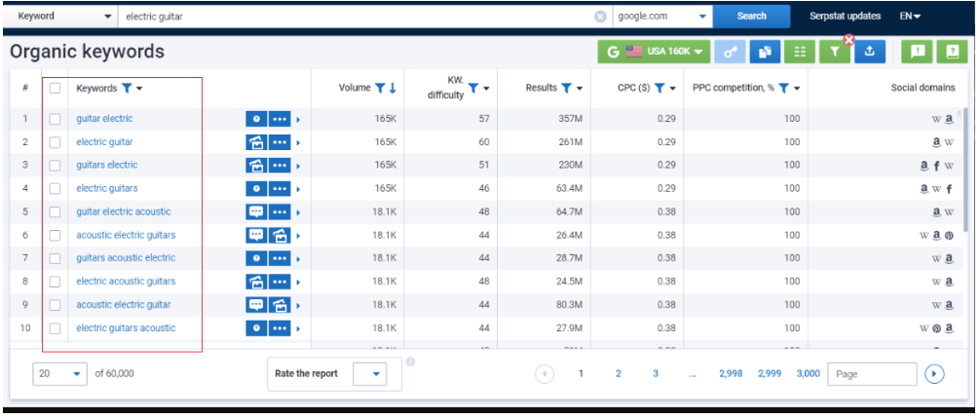Open the Rate the report dropdown
This screenshot has height=419, width=980.
pyautogui.click(x=369, y=374)
